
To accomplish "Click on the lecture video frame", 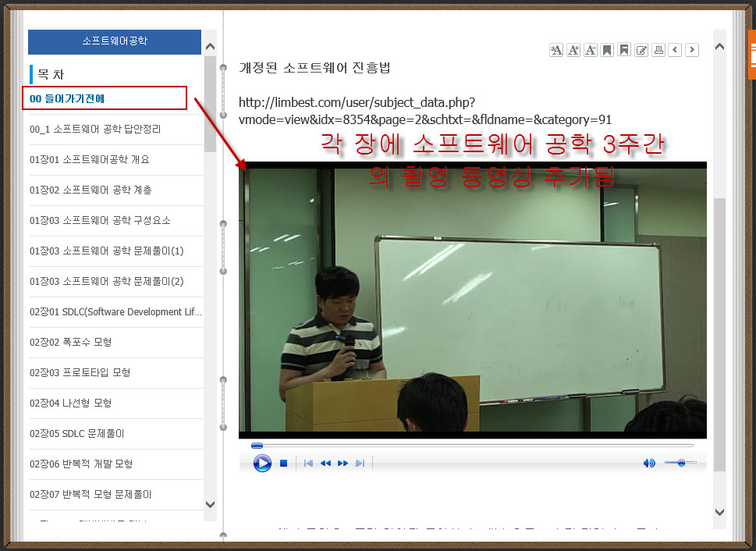I will 473,300.
